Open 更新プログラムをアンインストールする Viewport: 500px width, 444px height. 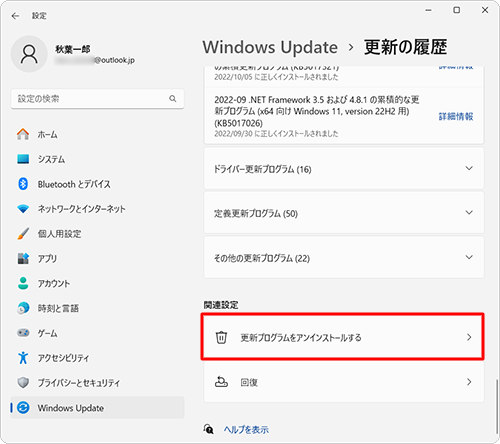tap(343, 337)
